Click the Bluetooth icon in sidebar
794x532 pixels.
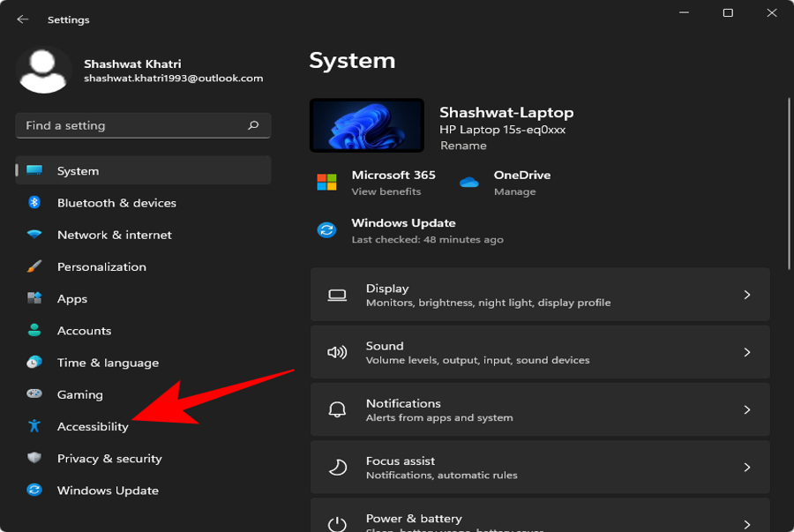click(x=34, y=202)
